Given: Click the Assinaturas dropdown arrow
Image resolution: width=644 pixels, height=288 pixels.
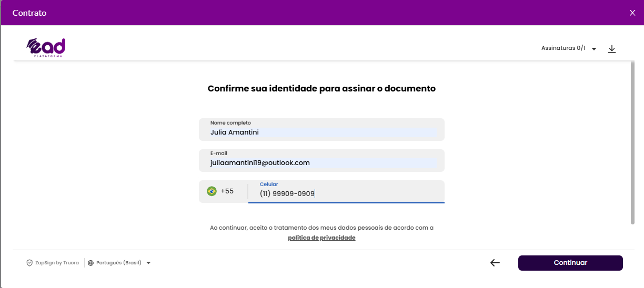Looking at the screenshot, I should [x=593, y=49].
